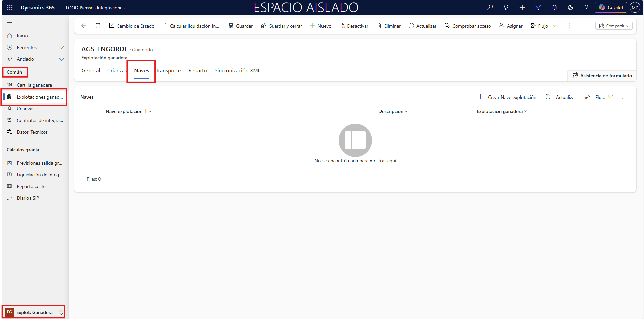Viewport: 644px width, 319px height.
Task: Click the search magnifier icon in header
Action: pos(490,7)
